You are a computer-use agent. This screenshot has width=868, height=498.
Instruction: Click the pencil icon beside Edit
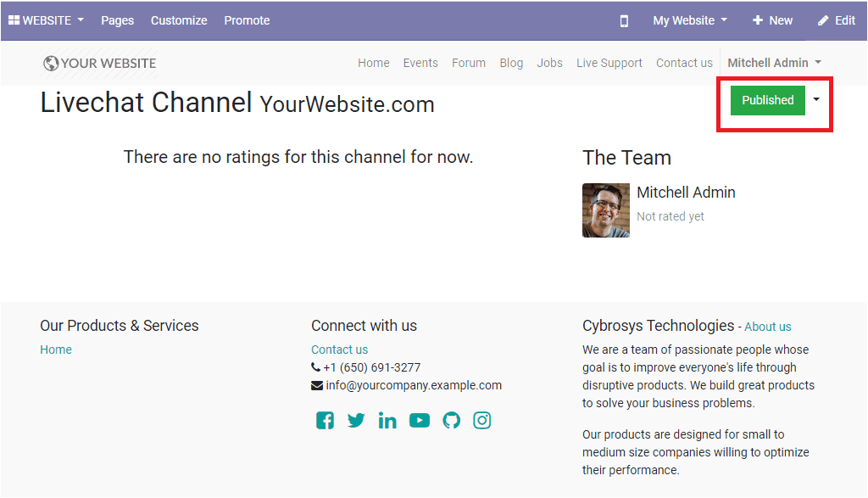pos(823,20)
